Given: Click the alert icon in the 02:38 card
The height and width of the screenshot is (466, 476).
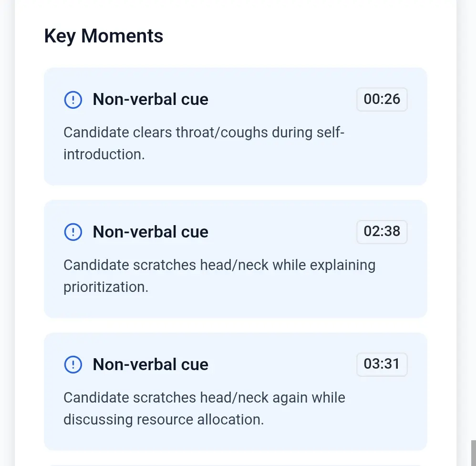Looking at the screenshot, I should 72,232.
